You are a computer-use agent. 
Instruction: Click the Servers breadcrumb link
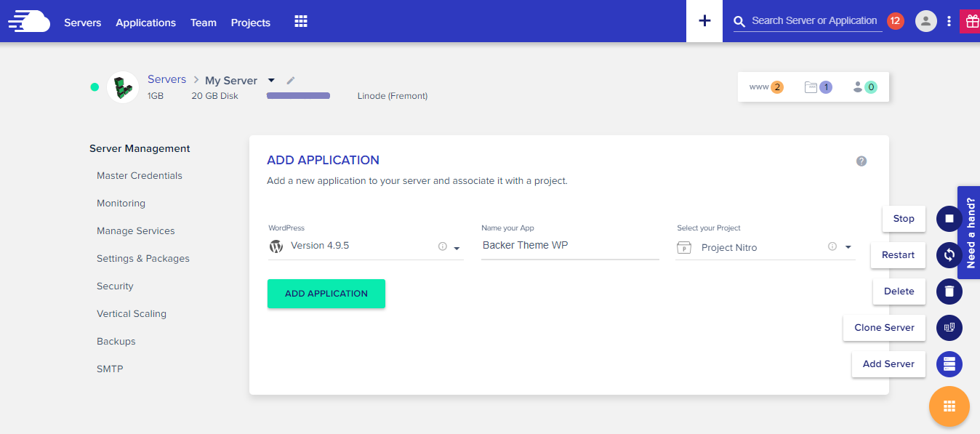166,79
